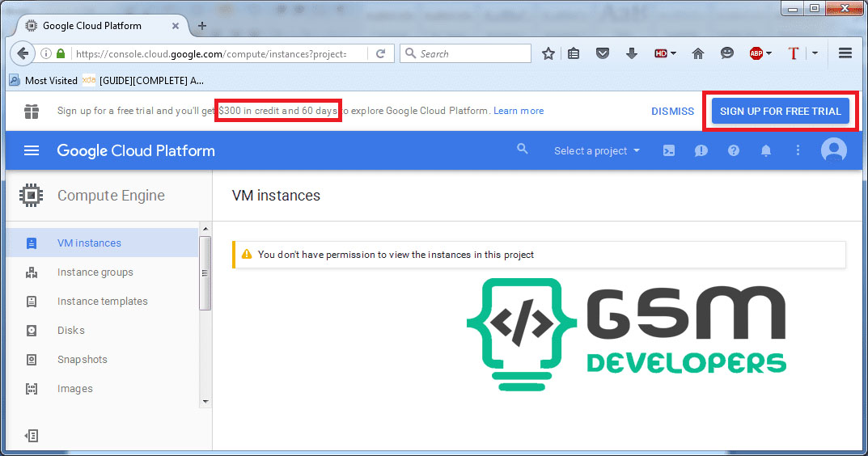Click the browser Search field
The width and height of the screenshot is (868, 456).
466,53
